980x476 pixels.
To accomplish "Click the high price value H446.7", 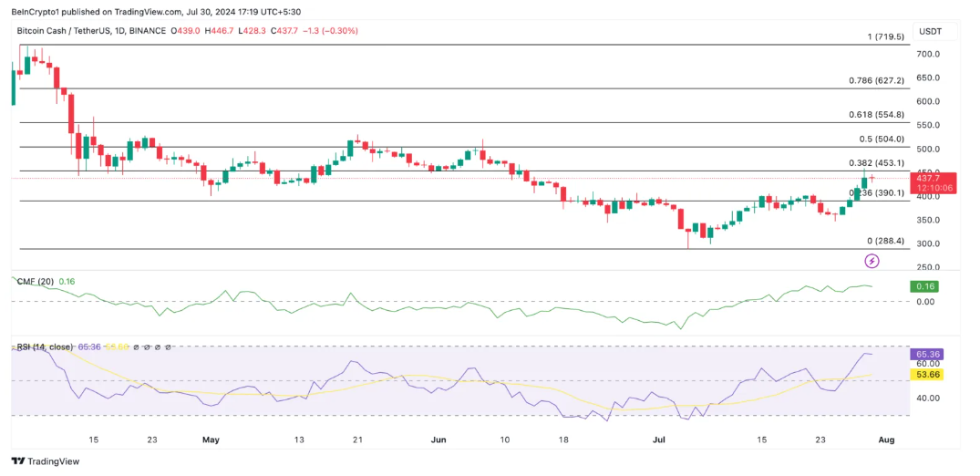I will coord(220,31).
